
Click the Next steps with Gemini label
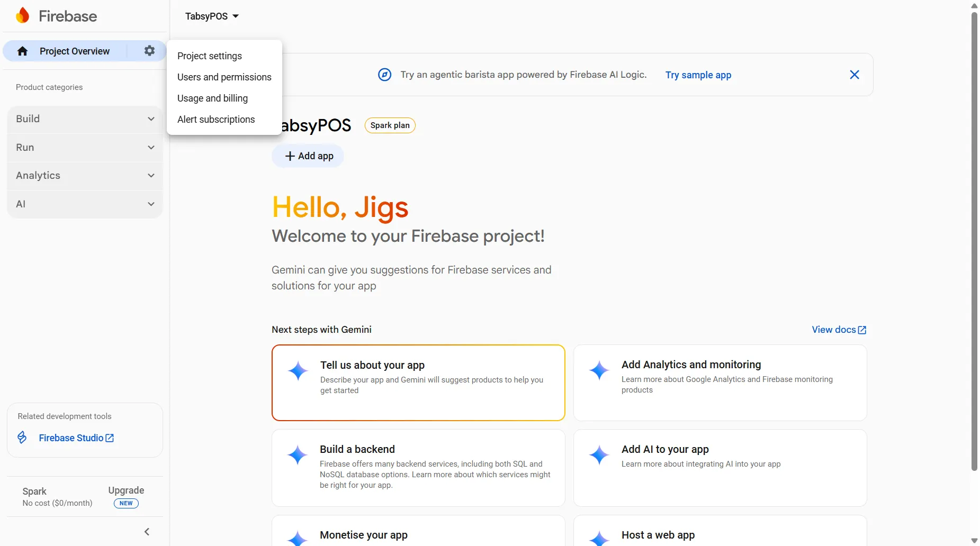click(x=321, y=330)
